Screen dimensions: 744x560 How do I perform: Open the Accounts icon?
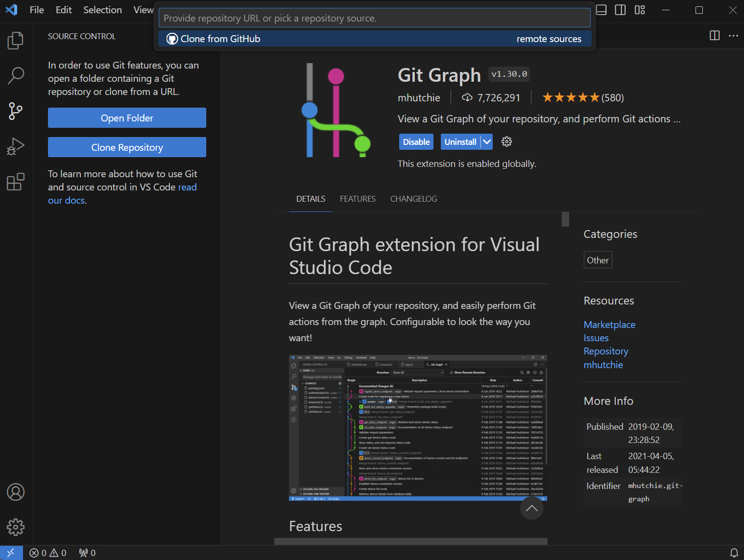[x=16, y=492]
